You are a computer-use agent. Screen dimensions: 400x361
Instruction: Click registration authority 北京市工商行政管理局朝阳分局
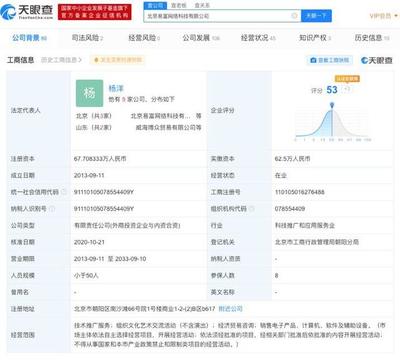[x=317, y=242]
